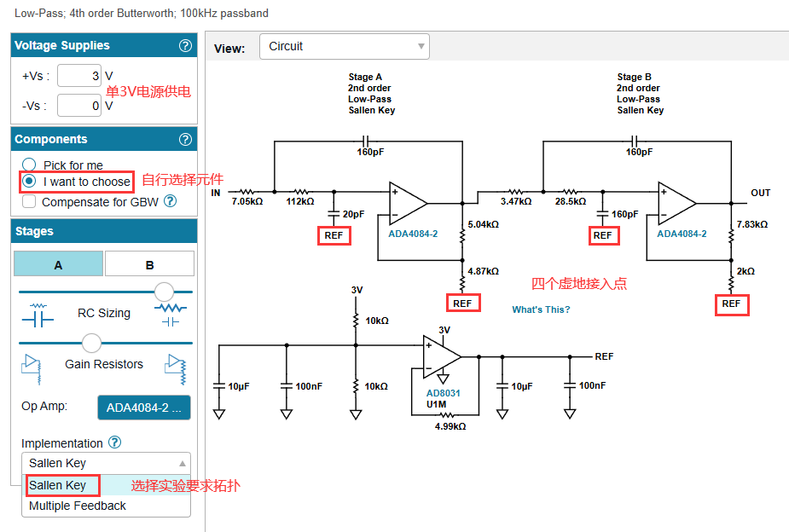The image size is (789, 532).
Task: Click op amp icon left of Gain Resistors
Action: coord(31,365)
